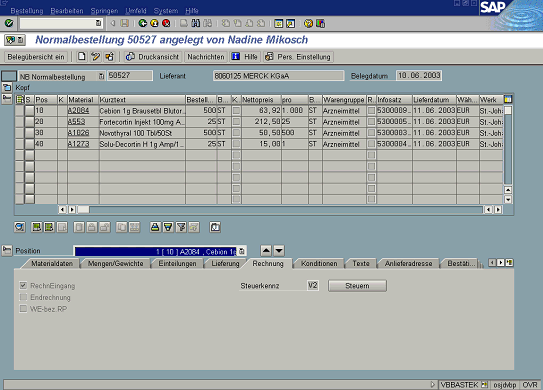Click the Create shortcut icon
The width and height of the screenshot is (543, 390).
tap(290, 23)
